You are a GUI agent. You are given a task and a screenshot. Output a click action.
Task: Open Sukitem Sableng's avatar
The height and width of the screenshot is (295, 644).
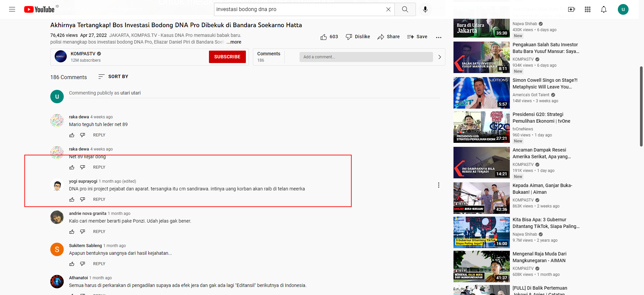(57, 249)
